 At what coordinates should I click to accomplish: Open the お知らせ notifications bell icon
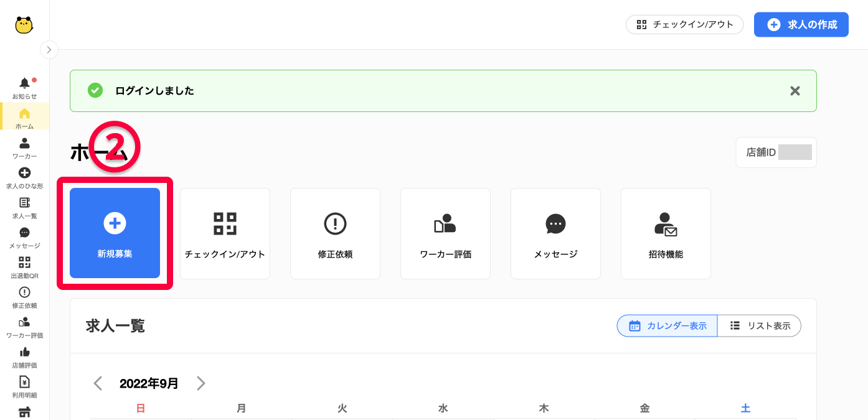(x=24, y=83)
